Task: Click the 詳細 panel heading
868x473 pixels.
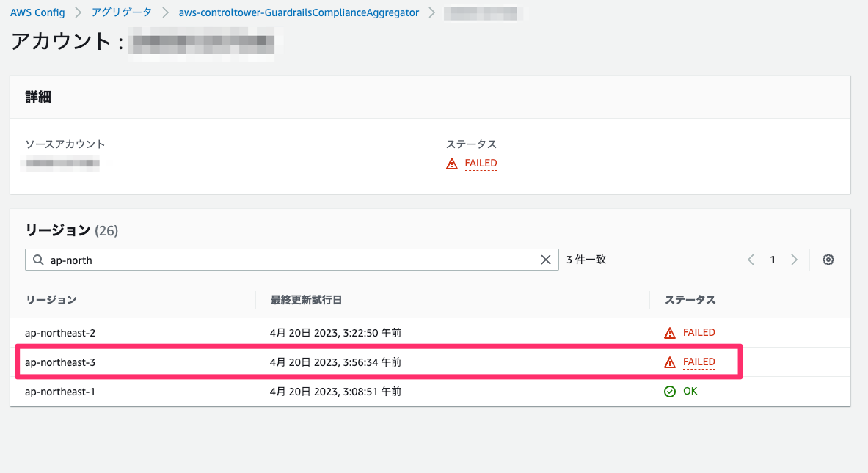Action: pyautogui.click(x=38, y=98)
